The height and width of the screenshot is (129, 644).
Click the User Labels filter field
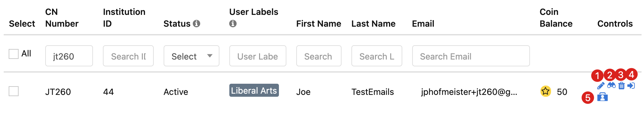coord(258,56)
